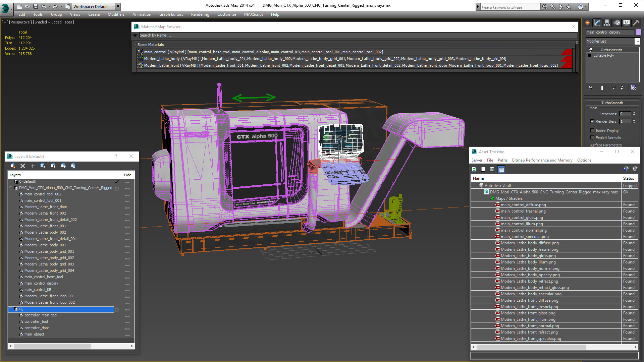Click the Configure Modifier Sets icon
The height and width of the screenshot is (362, 644).
(634, 88)
